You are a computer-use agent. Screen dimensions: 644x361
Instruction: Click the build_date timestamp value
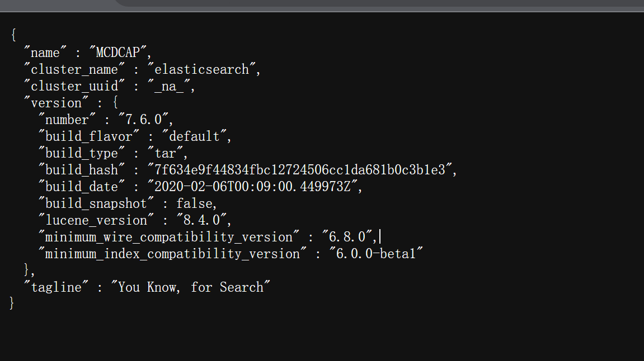point(255,187)
